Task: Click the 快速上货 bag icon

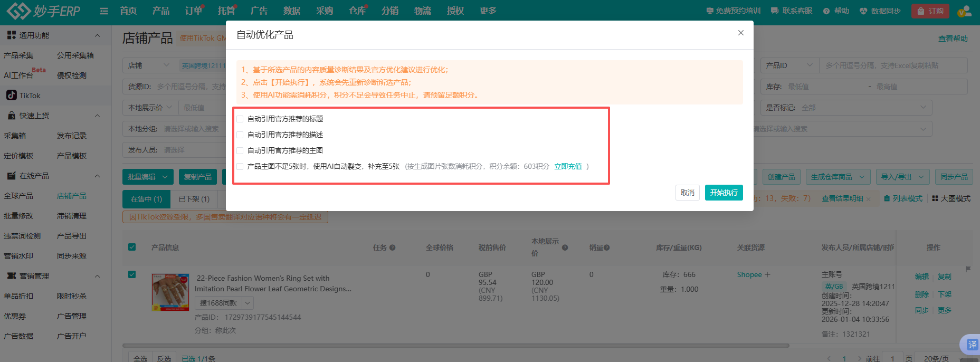Action: [x=11, y=115]
